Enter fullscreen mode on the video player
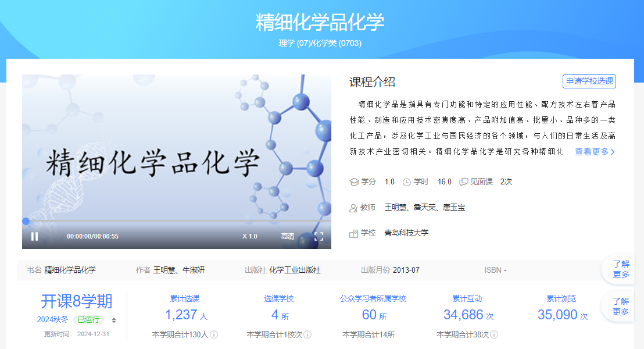The image size is (644, 349). click(319, 236)
